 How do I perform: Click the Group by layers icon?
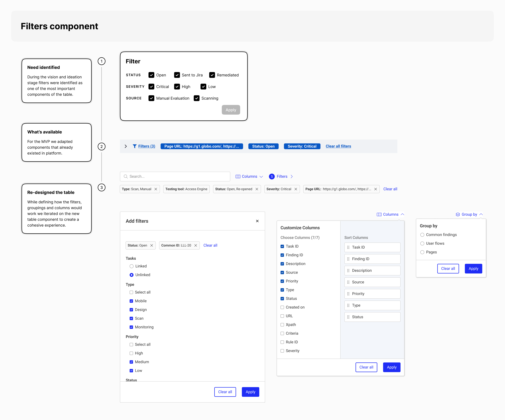click(458, 214)
